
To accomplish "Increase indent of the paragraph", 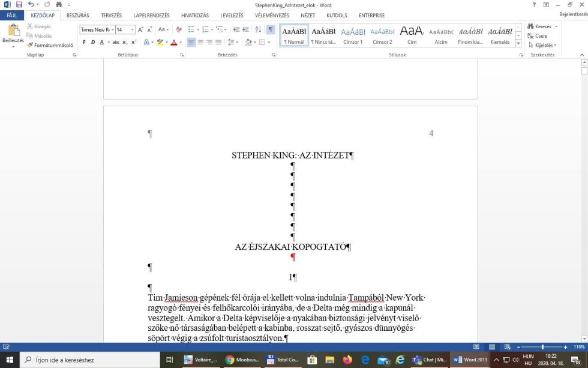I will (245, 29).
